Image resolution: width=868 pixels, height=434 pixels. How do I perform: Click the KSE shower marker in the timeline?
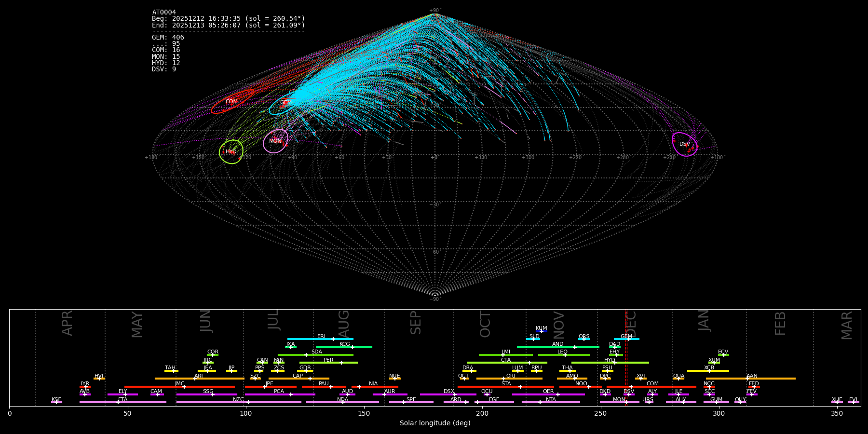[x=56, y=402]
